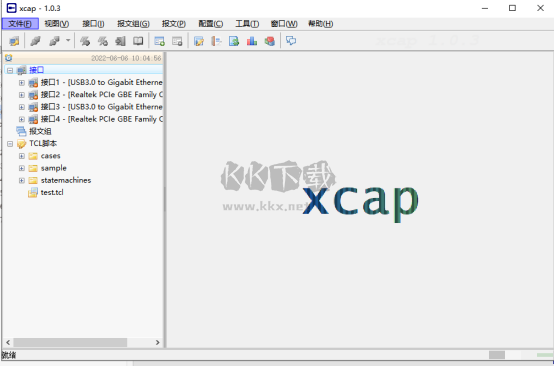
Task: Click the xcap application icon in title bar
Action: click(11, 8)
